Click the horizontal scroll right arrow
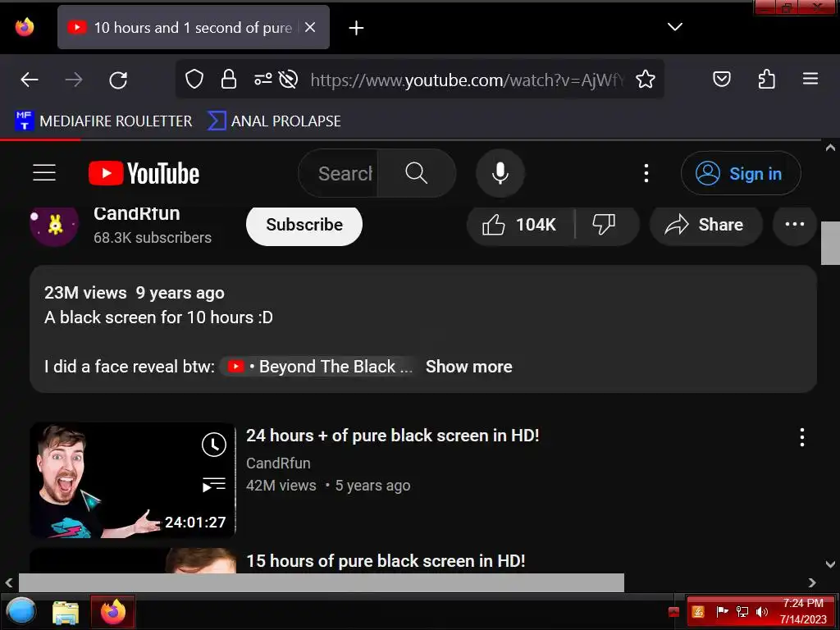The image size is (840, 630). click(812, 582)
